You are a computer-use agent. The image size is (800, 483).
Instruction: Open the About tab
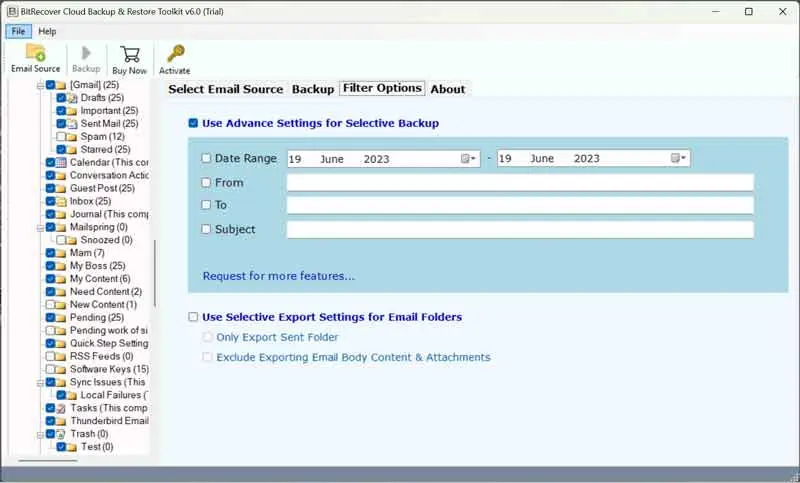pos(447,89)
